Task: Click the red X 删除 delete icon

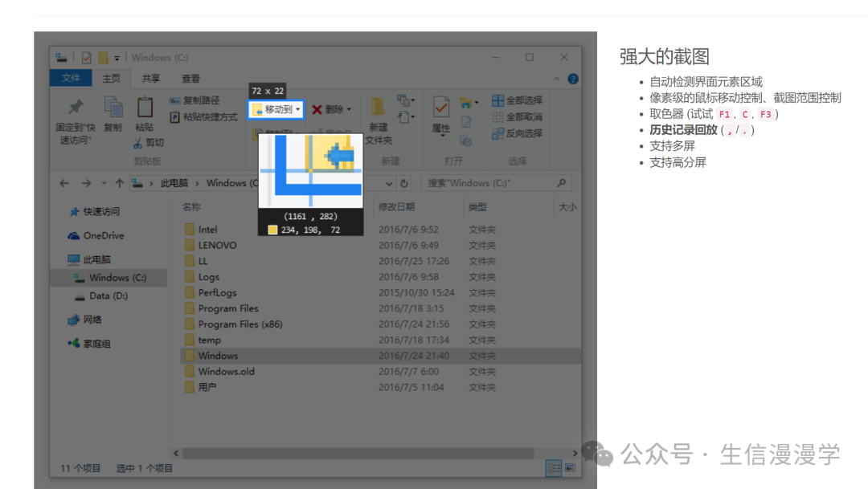Action: point(317,109)
